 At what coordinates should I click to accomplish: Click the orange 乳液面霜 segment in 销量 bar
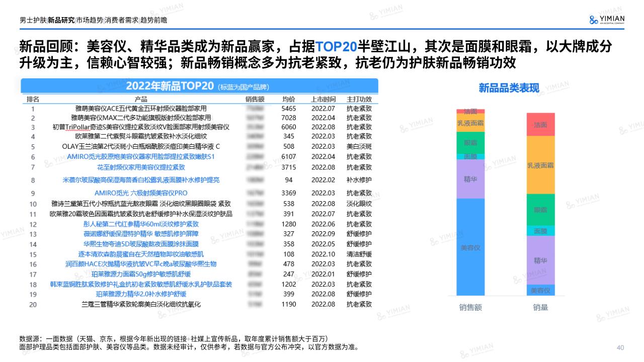pyautogui.click(x=540, y=165)
